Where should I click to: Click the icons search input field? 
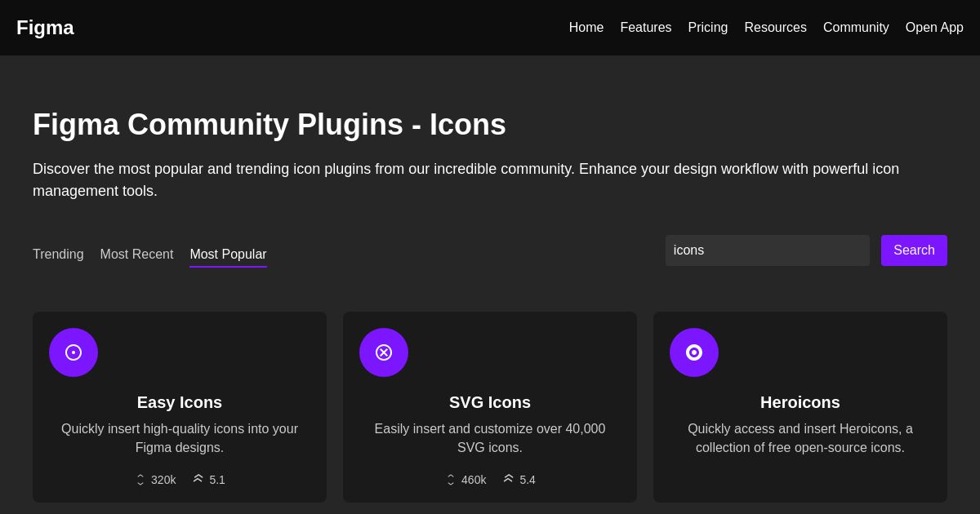768,250
